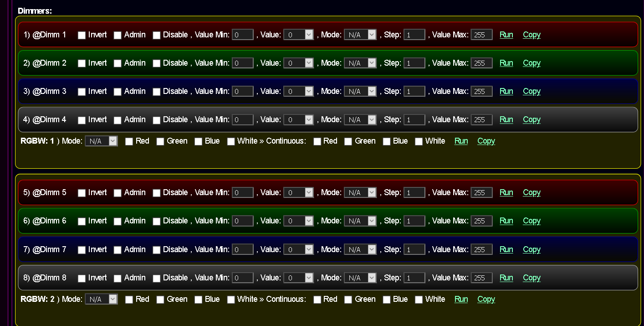Expand Value dropdown on Dimm 2
This screenshot has height=326, width=644.
coord(299,63)
